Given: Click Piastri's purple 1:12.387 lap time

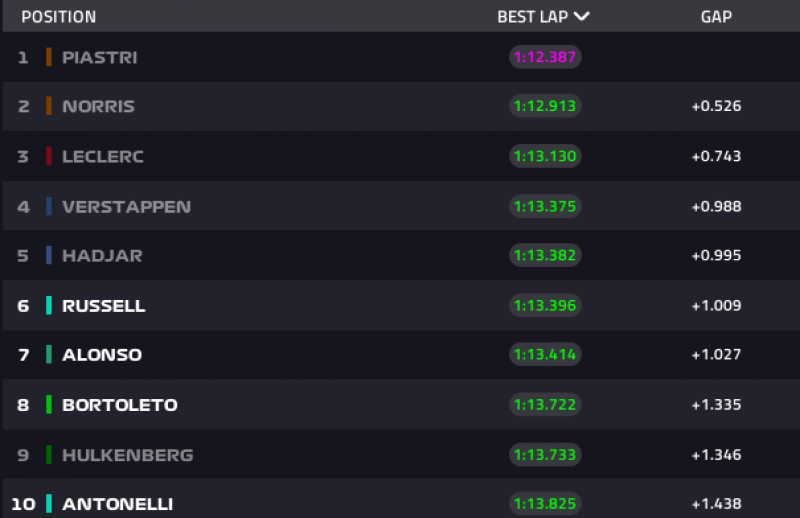Looking at the screenshot, I should click(x=545, y=57).
